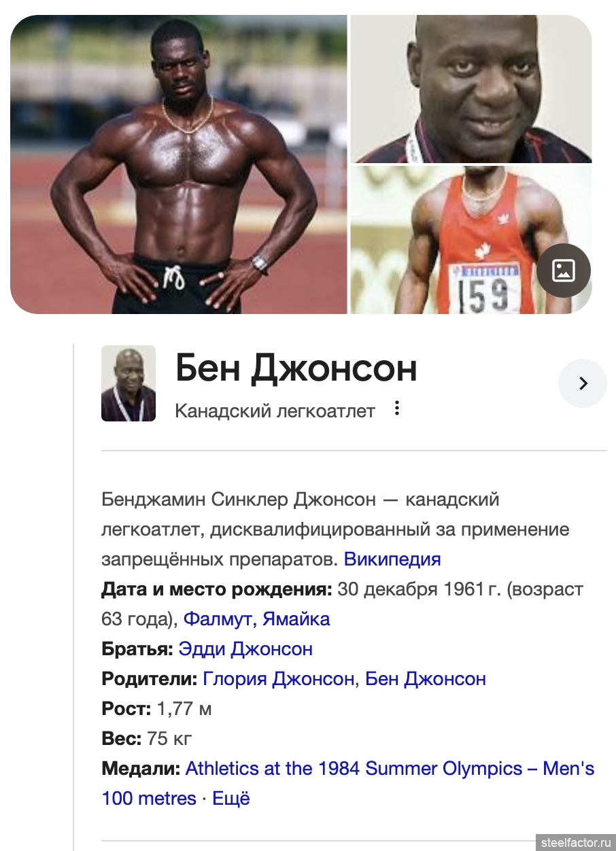Image resolution: width=616 pixels, height=851 pixels.
Task: Expand panel with right chevron arrow
Action: (x=583, y=383)
